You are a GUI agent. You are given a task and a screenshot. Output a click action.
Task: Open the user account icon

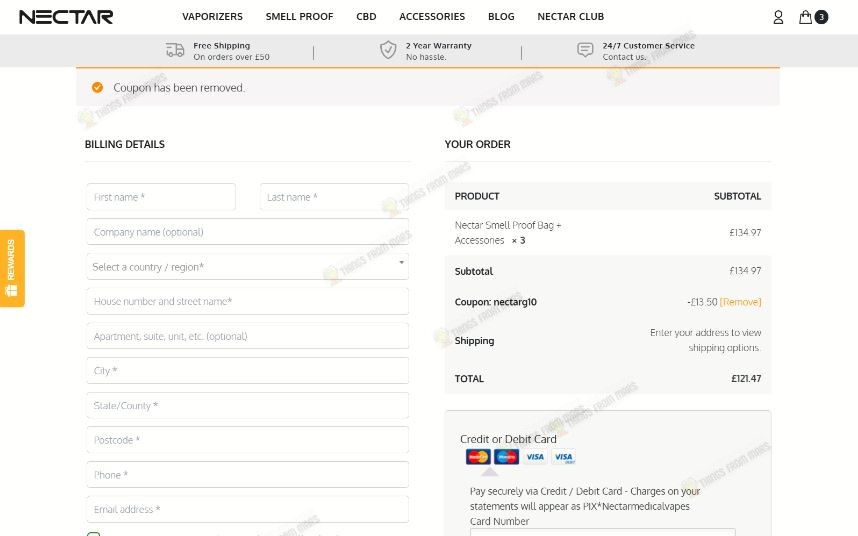point(778,18)
